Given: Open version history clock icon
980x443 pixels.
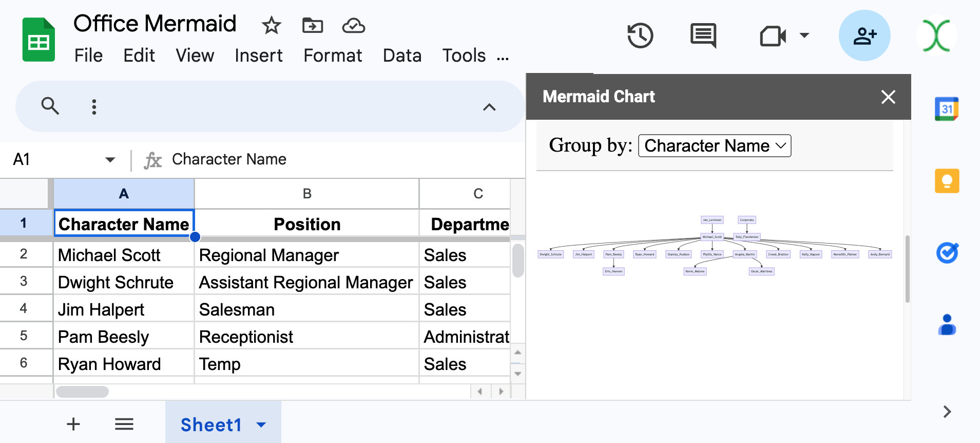Looking at the screenshot, I should click(x=640, y=36).
